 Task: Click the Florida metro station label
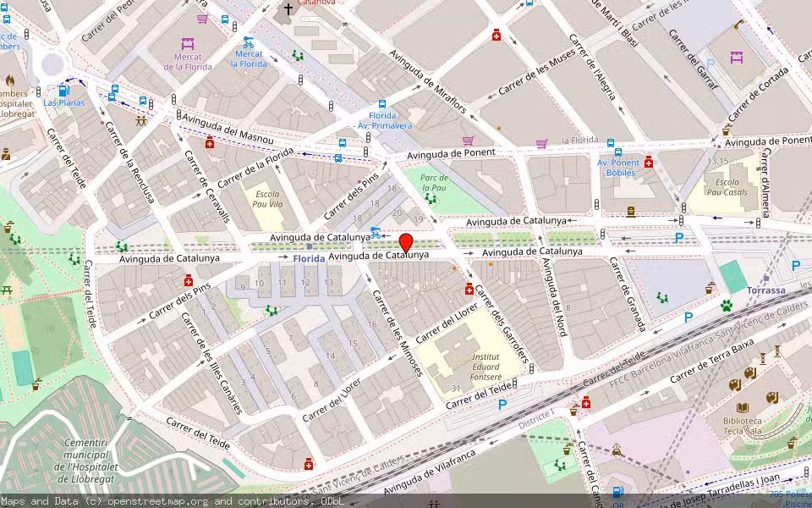(x=309, y=259)
